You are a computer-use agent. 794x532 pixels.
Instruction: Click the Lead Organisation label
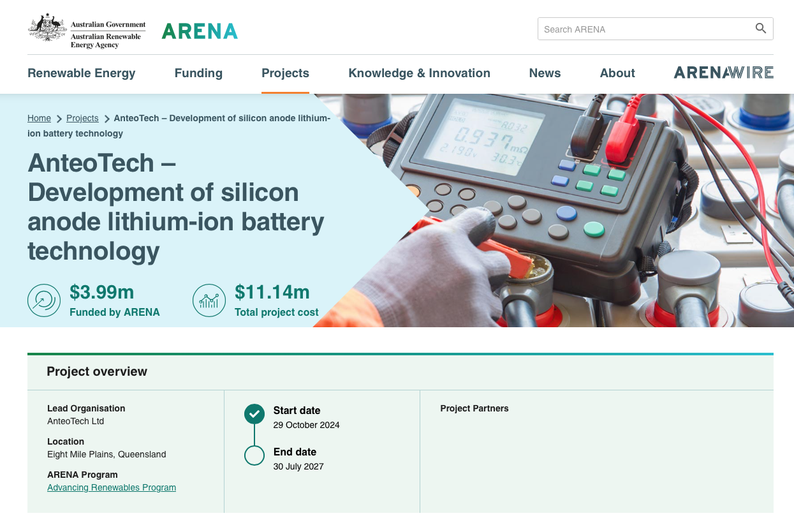pyautogui.click(x=86, y=408)
